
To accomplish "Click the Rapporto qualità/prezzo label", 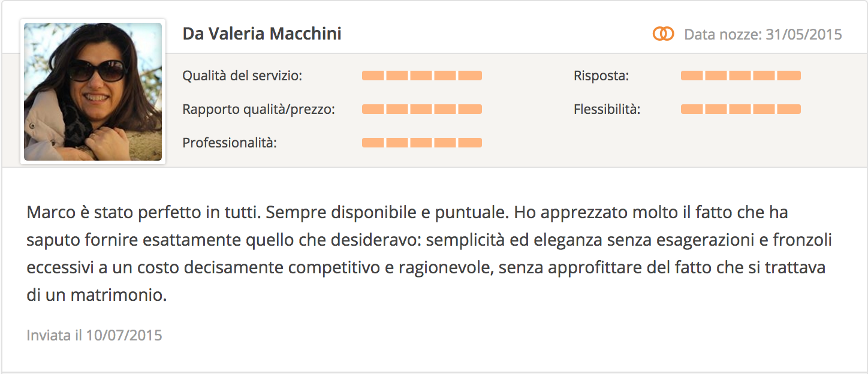I will (x=258, y=110).
